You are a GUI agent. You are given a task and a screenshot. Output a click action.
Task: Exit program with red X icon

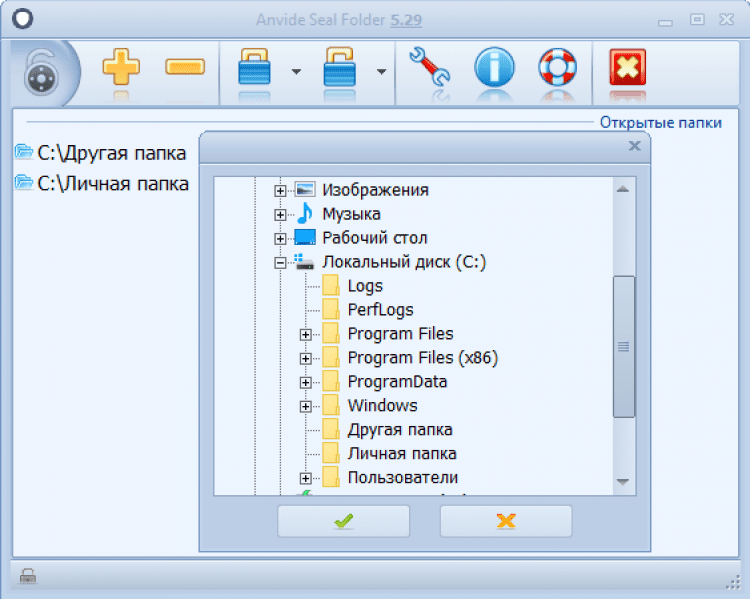tap(628, 67)
